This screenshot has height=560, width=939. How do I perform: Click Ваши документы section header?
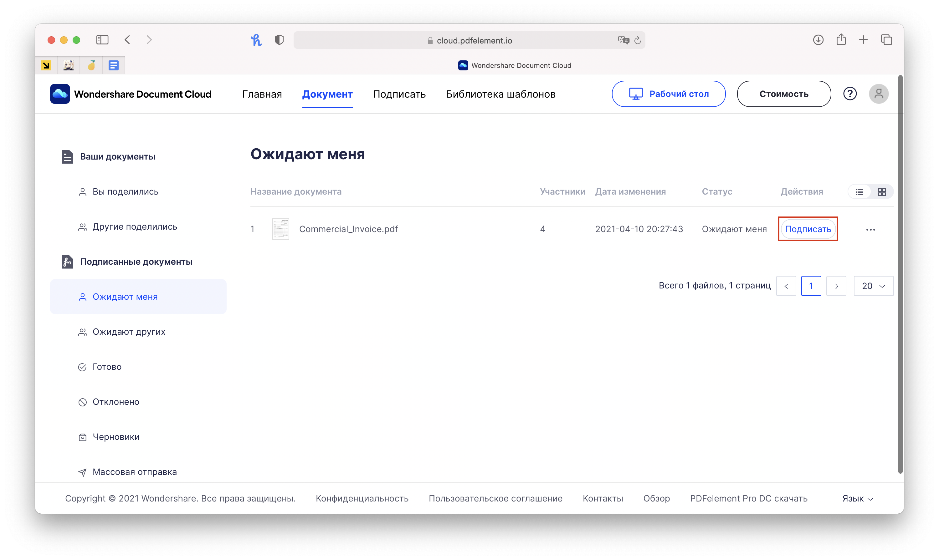point(117,157)
